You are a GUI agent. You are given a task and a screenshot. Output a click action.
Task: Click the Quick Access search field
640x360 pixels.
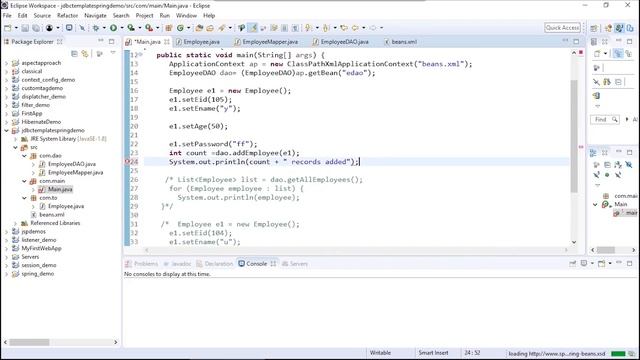pyautogui.click(x=562, y=27)
